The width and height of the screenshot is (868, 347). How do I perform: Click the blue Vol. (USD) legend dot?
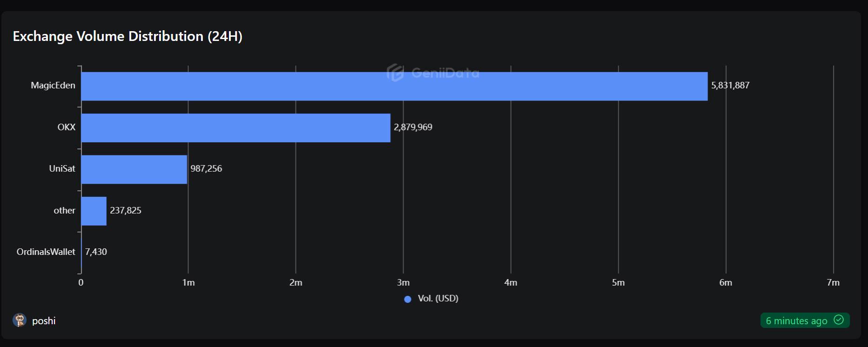408,299
